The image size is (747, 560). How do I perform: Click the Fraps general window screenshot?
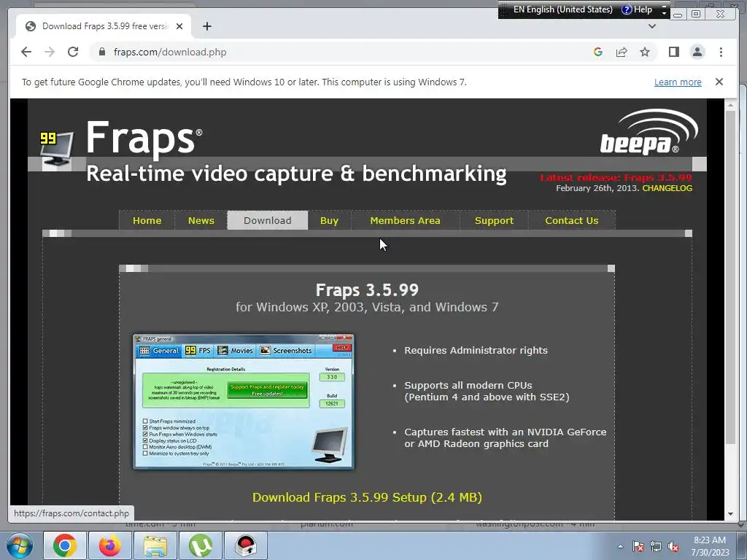coord(244,402)
